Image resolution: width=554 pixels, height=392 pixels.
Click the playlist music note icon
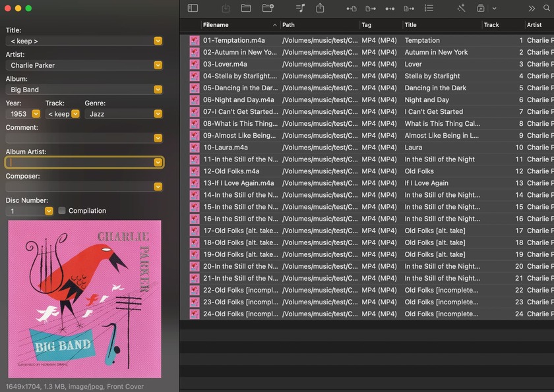301,8
